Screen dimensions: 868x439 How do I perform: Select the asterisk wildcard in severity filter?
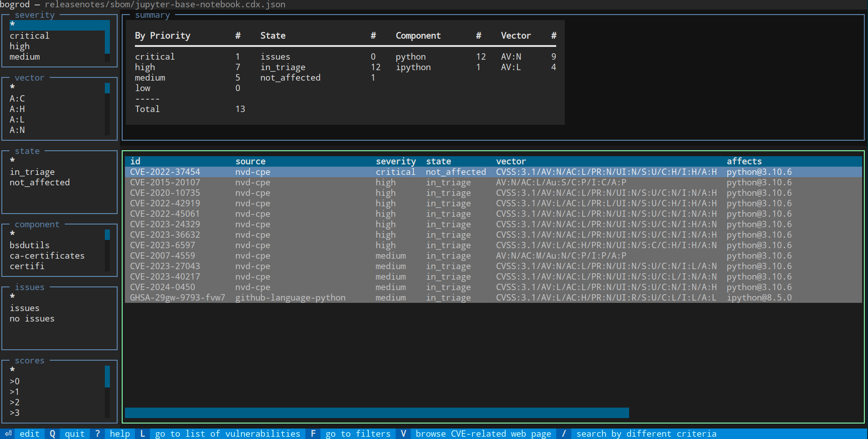tap(12, 25)
